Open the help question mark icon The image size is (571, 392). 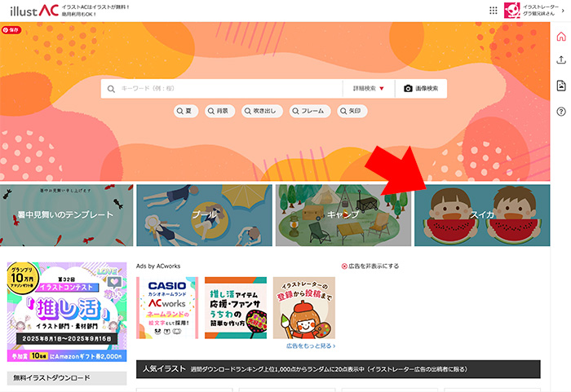click(561, 112)
